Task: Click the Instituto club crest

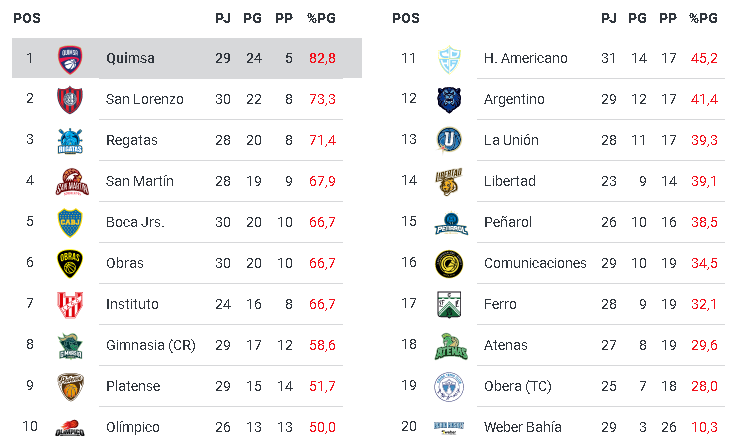Action: tap(70, 304)
